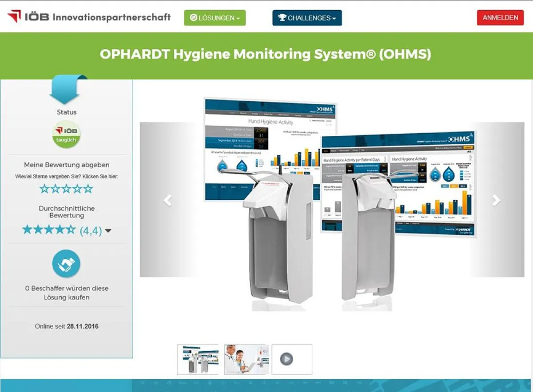Click the green IÖB tauglich badge
The height and width of the screenshot is (392, 533).
pos(66,135)
